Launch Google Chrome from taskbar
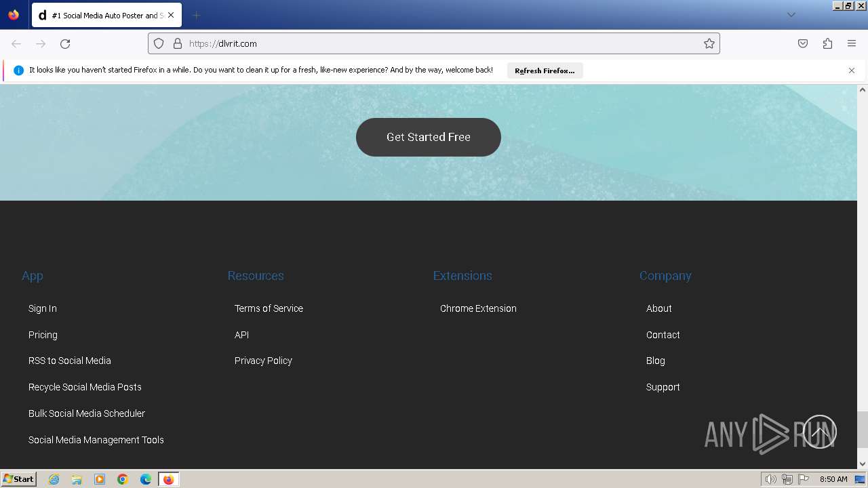This screenshot has height=488, width=868. point(123,479)
